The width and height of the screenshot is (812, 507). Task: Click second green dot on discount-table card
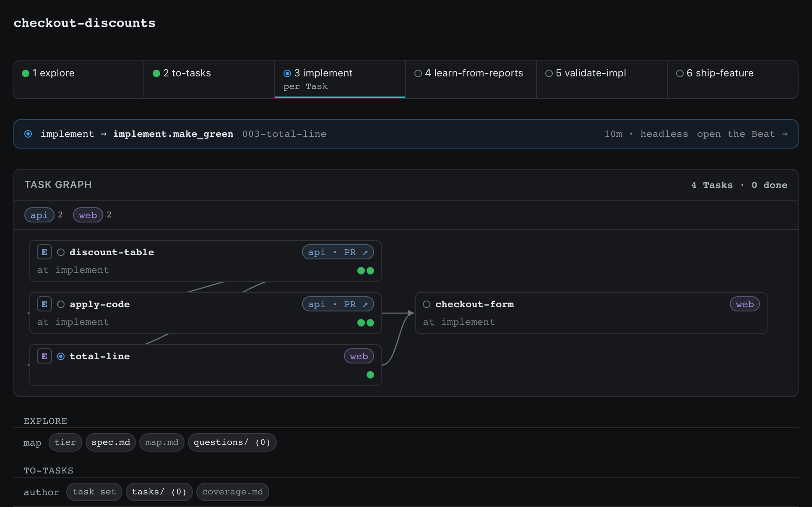point(370,271)
